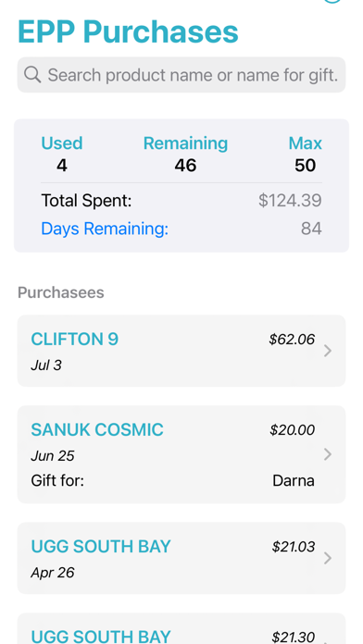
Task: Click the search product name field
Action: [181, 75]
